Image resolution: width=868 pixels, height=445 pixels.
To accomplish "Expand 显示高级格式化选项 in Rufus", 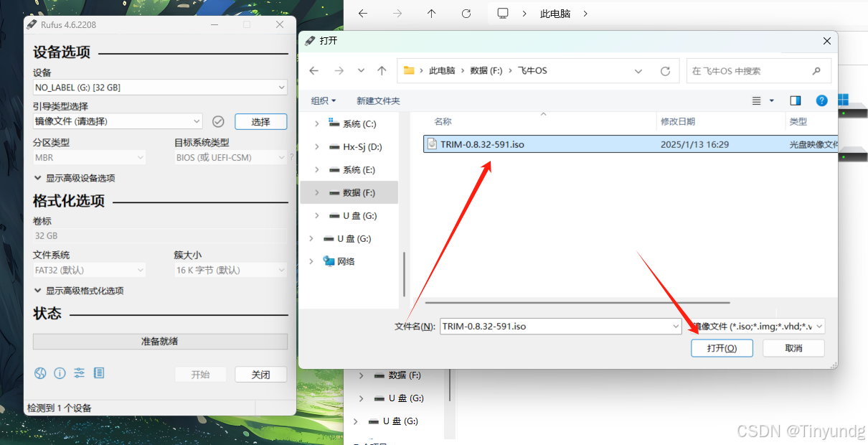I will tap(85, 290).
